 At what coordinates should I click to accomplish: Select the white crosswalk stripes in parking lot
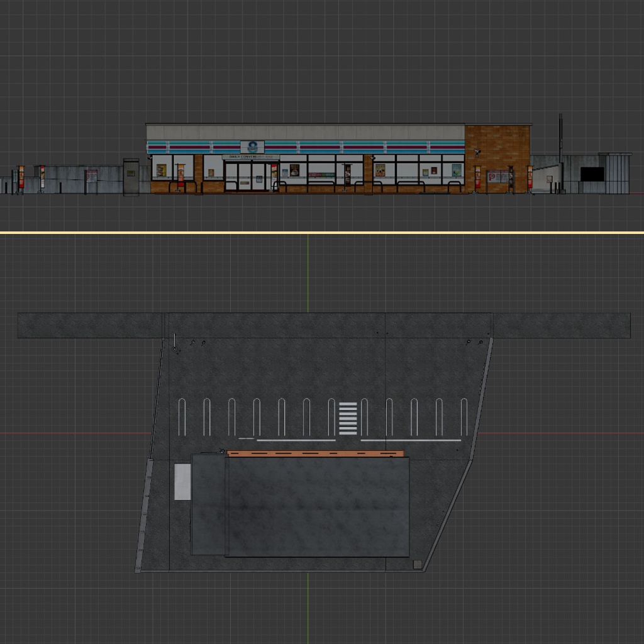(x=348, y=418)
